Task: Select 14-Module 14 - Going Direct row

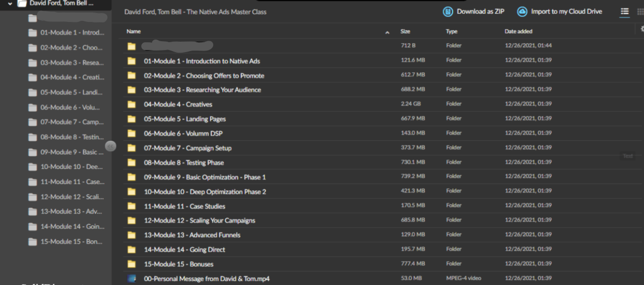Action: click(x=380, y=250)
